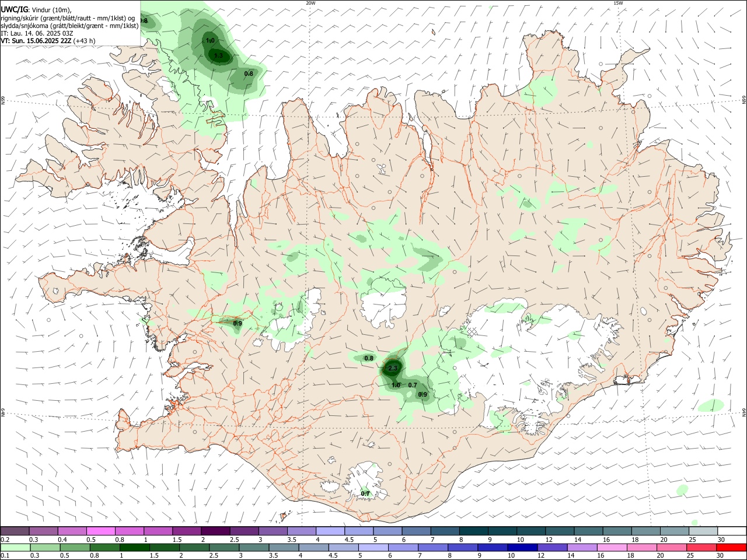Image resolution: width=747 pixels, height=560 pixels.
Task: Click the crosshatched marker on the large glacier
Action: (472, 331)
